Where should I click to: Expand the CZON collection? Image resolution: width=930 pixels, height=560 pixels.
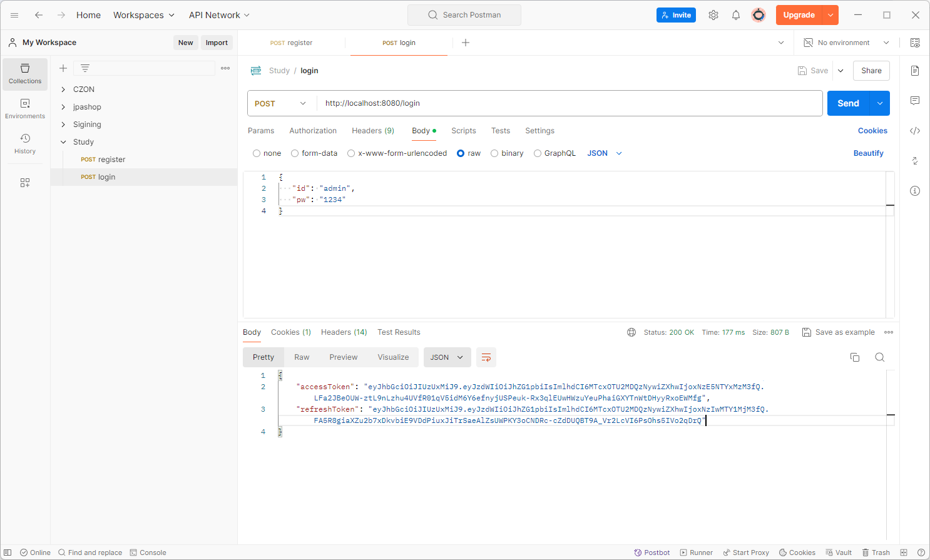tap(63, 89)
